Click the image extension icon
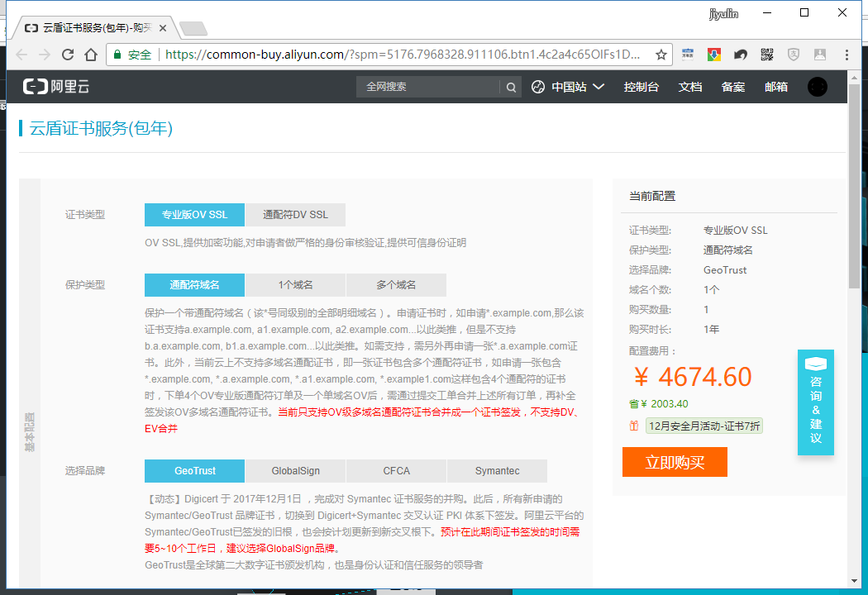Screen dimensions: 868x595 coord(820,55)
